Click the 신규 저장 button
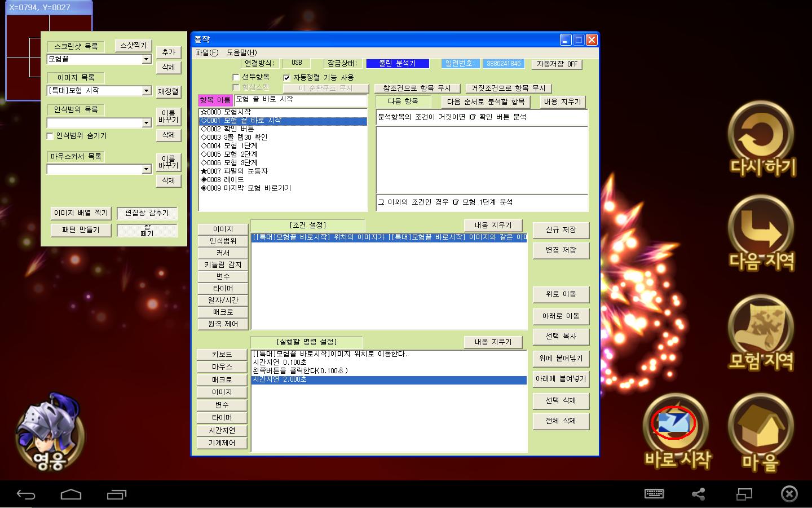This screenshot has height=508, width=812. 561,230
